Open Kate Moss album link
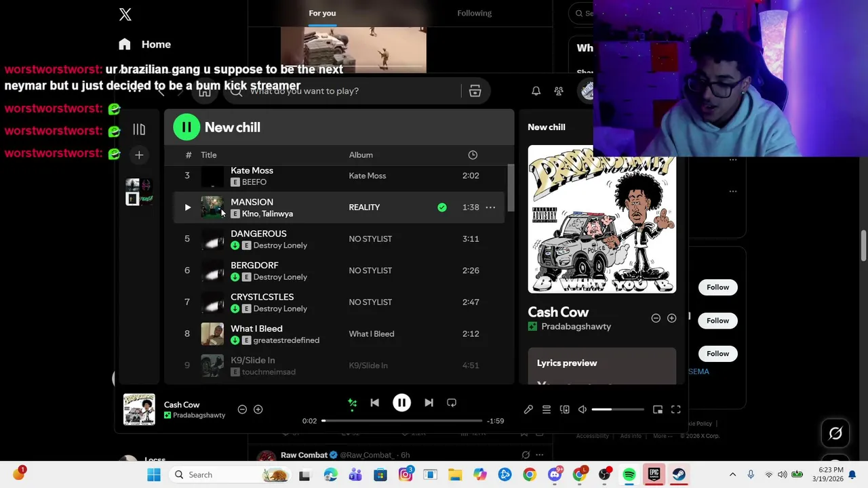The width and height of the screenshot is (868, 488). [368, 176]
